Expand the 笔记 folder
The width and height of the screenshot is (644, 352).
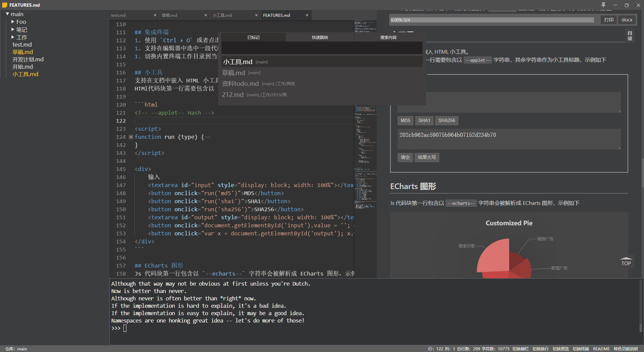coord(13,30)
